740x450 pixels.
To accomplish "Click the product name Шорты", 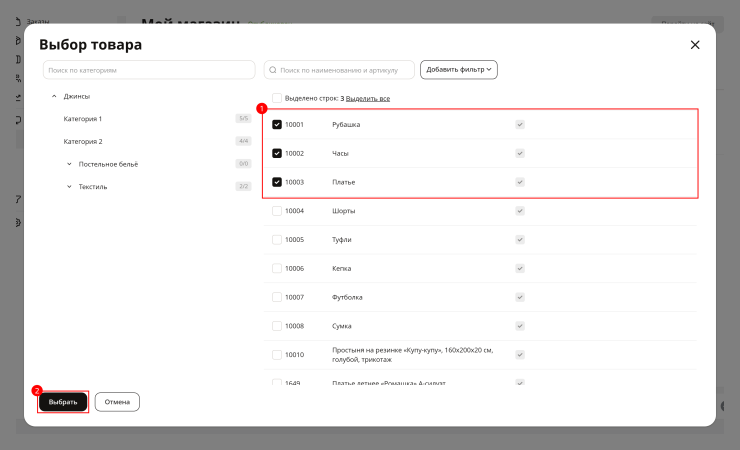I will point(344,211).
